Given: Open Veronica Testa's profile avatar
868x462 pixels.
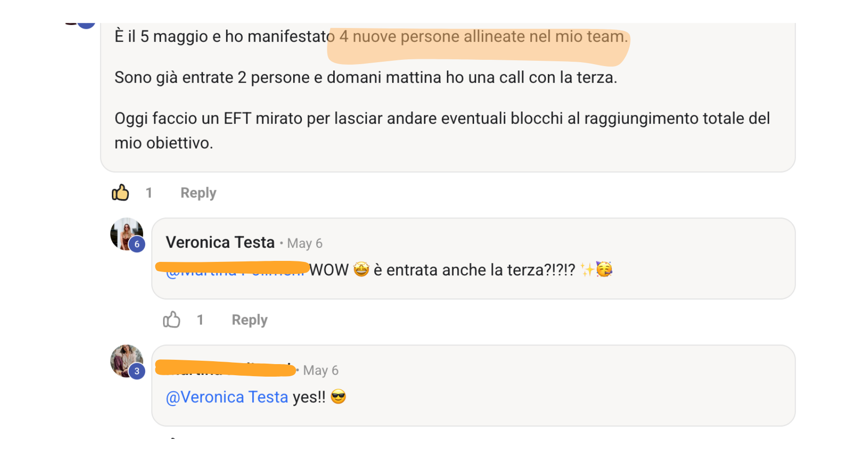Looking at the screenshot, I should 126,234.
